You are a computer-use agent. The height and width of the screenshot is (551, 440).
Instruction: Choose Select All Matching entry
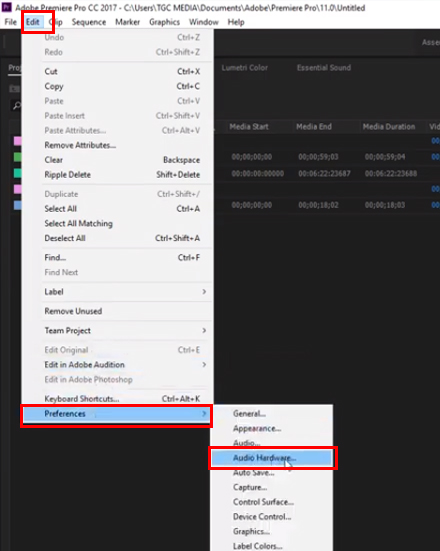(x=118, y=223)
